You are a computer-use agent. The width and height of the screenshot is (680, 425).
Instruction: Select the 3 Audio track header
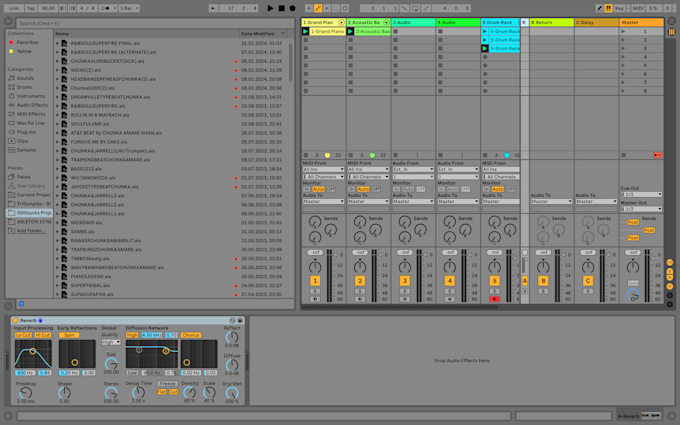click(413, 22)
